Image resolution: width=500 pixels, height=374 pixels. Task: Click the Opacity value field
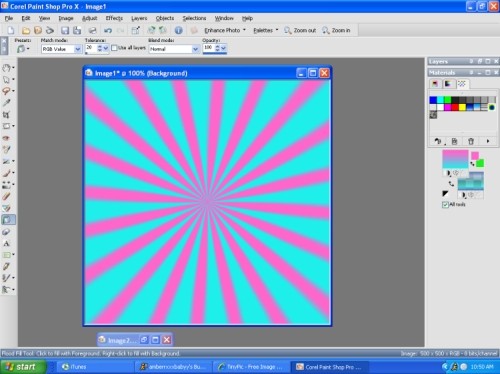pos(208,48)
